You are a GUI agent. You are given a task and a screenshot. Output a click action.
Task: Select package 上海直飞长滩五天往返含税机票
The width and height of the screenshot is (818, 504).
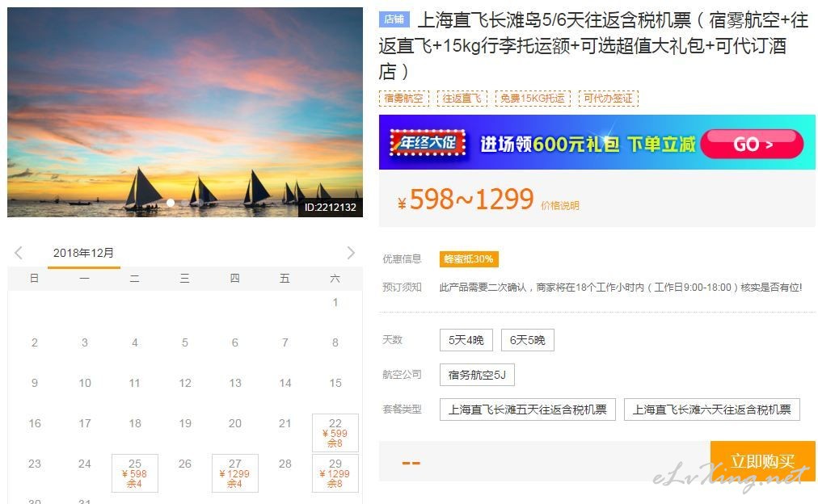tap(528, 409)
